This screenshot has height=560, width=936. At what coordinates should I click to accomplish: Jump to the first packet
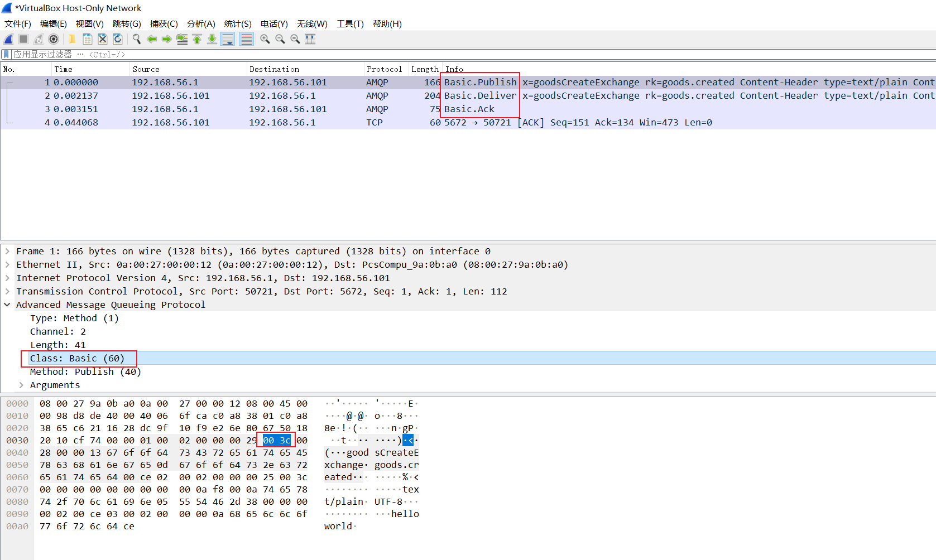coord(197,39)
